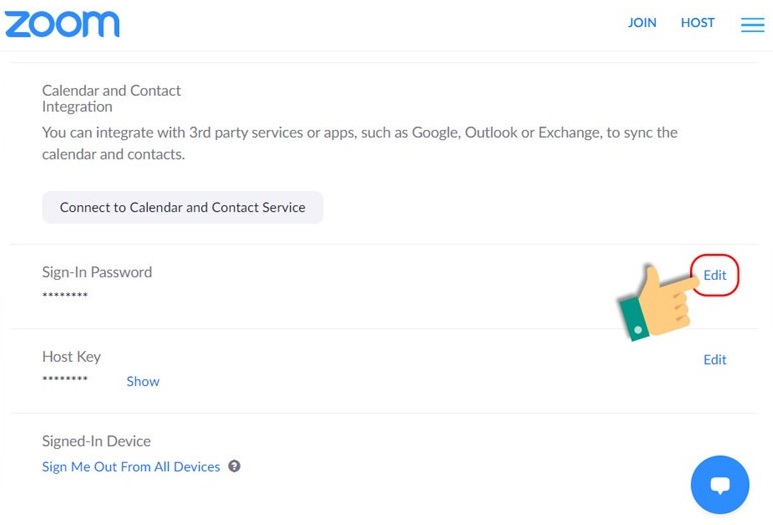Select HOST in the top navigation

point(698,23)
